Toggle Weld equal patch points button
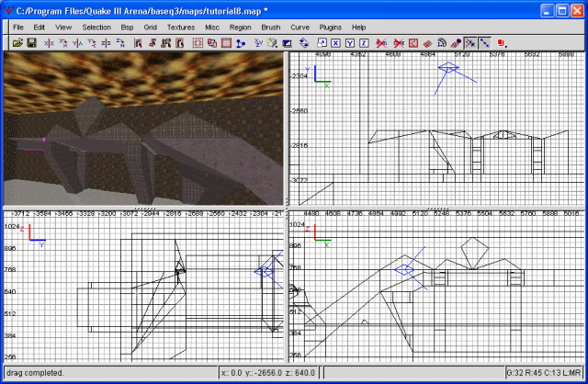588x384 pixels. 470,43
